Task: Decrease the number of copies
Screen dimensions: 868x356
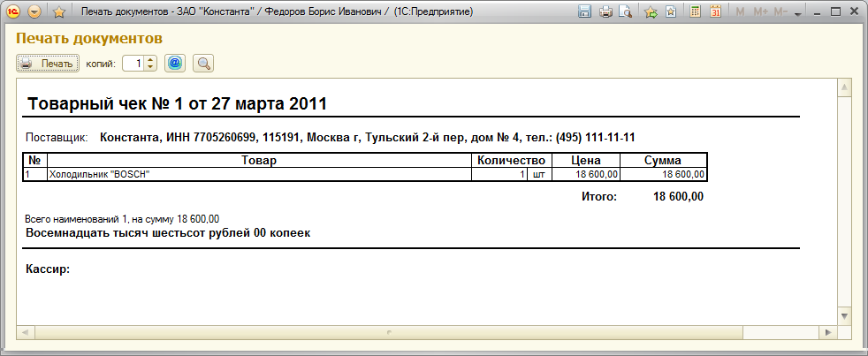Action: [150, 67]
